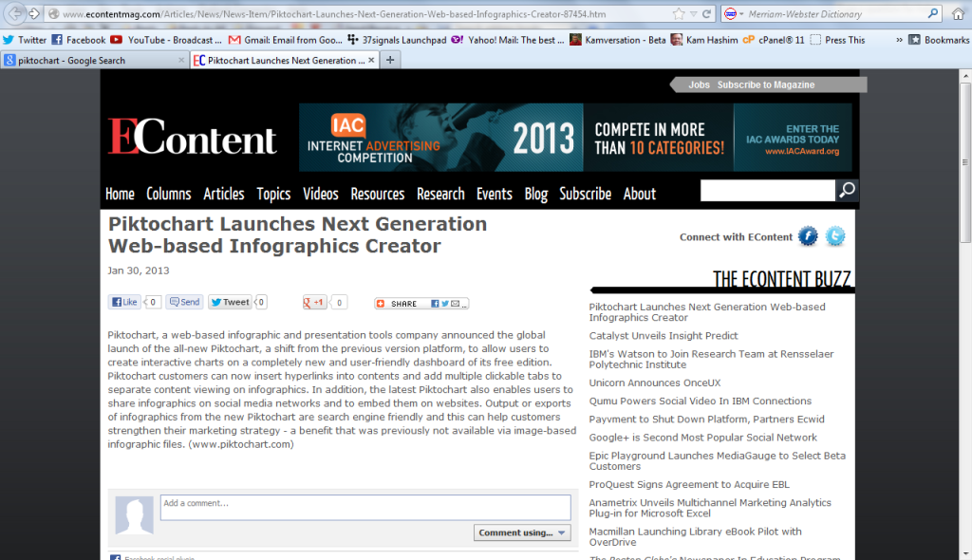Tweet this article
The height and width of the screenshot is (560, 972).
pyautogui.click(x=230, y=302)
